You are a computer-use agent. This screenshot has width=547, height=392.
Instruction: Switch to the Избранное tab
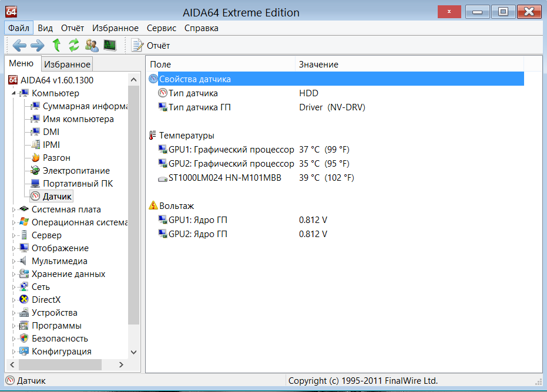(67, 65)
